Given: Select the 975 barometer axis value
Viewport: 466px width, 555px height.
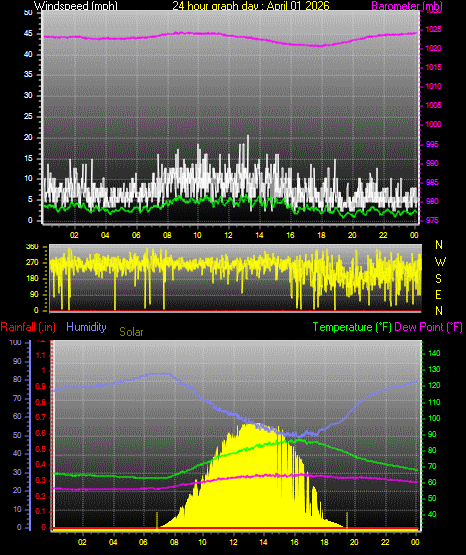Looking at the screenshot, I should pyautogui.click(x=432, y=221).
